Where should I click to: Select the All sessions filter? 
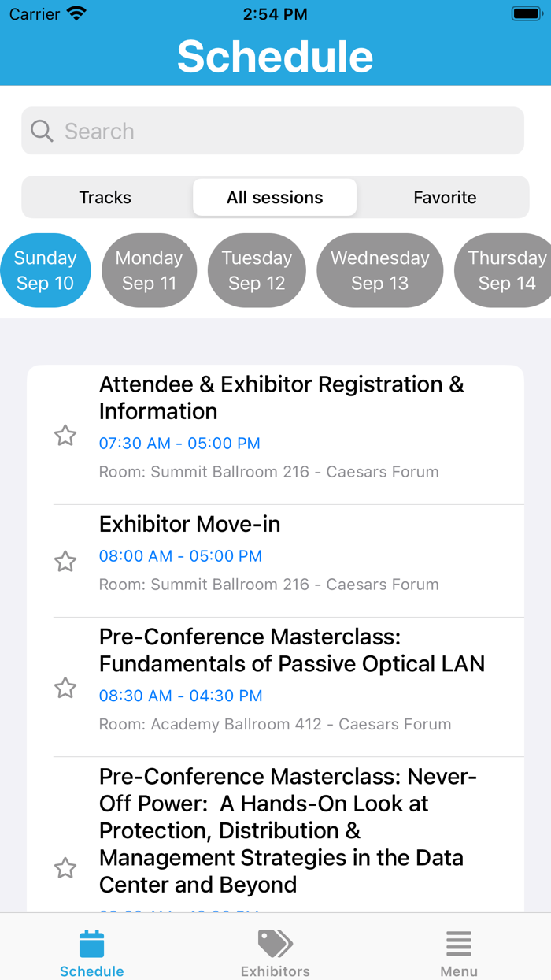click(x=274, y=198)
